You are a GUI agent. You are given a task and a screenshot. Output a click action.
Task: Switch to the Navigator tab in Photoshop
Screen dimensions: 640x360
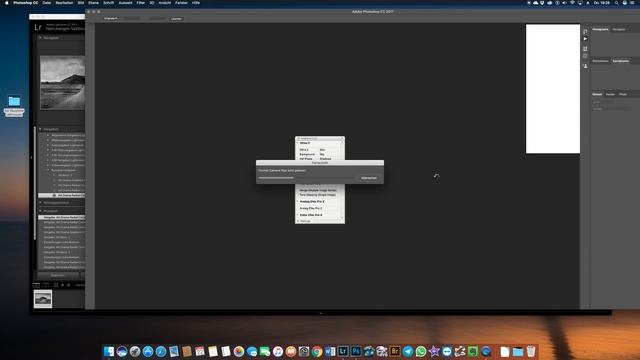[x=619, y=29]
